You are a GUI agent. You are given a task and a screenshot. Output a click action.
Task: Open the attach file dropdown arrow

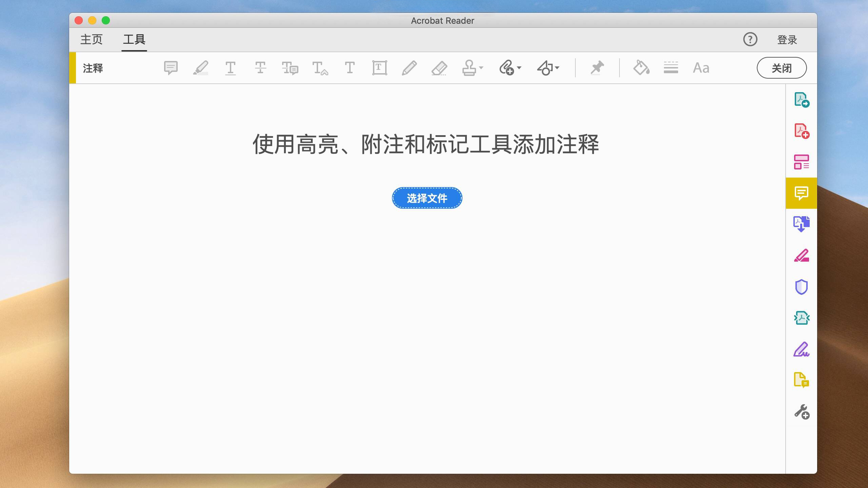[x=519, y=68]
